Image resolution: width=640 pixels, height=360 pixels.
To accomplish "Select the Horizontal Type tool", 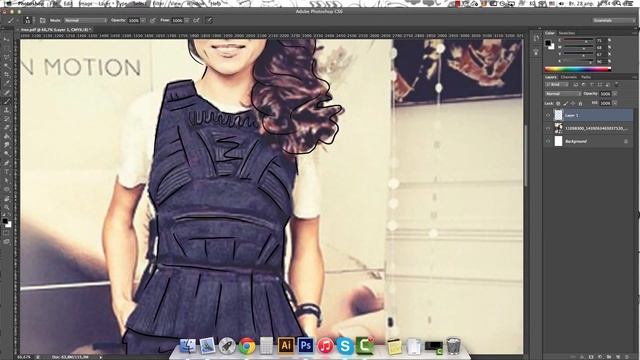I will coord(7,171).
